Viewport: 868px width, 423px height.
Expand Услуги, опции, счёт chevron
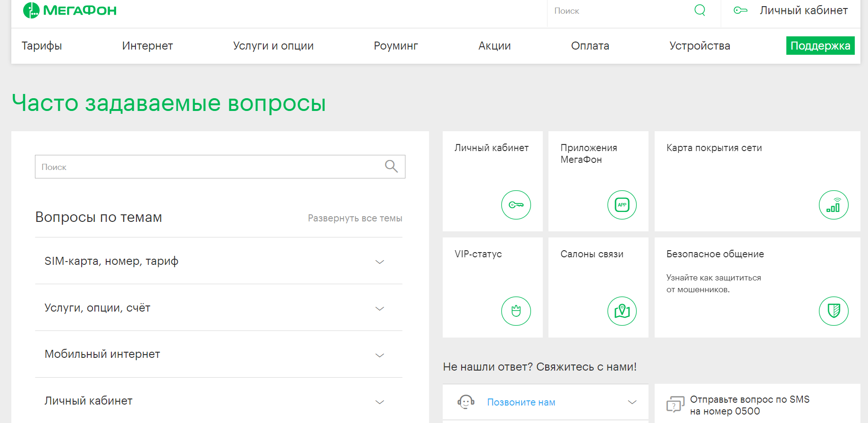point(379,308)
